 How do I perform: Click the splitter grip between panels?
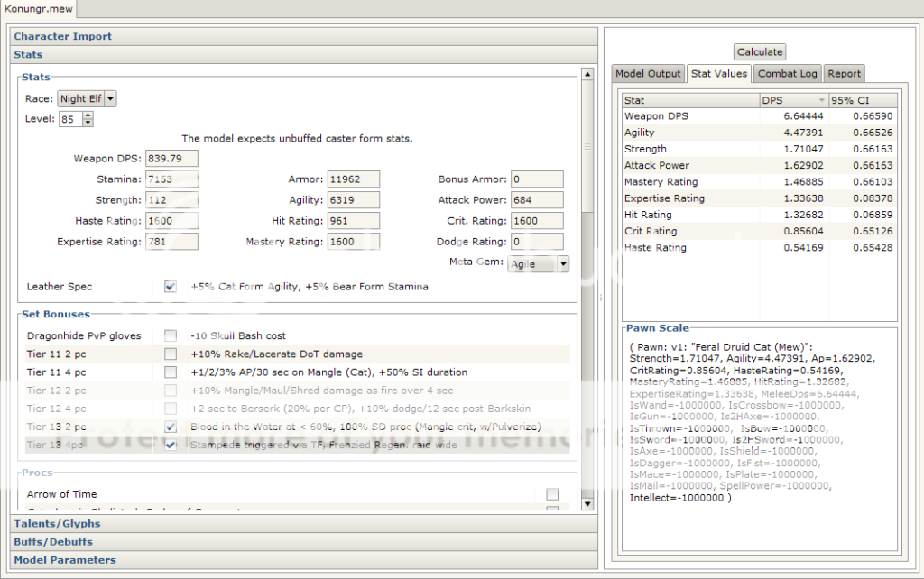click(x=600, y=298)
